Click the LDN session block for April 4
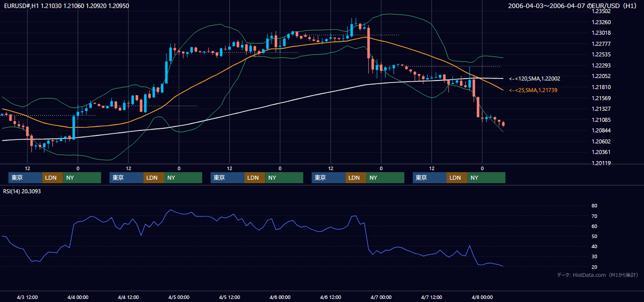 (x=154, y=178)
